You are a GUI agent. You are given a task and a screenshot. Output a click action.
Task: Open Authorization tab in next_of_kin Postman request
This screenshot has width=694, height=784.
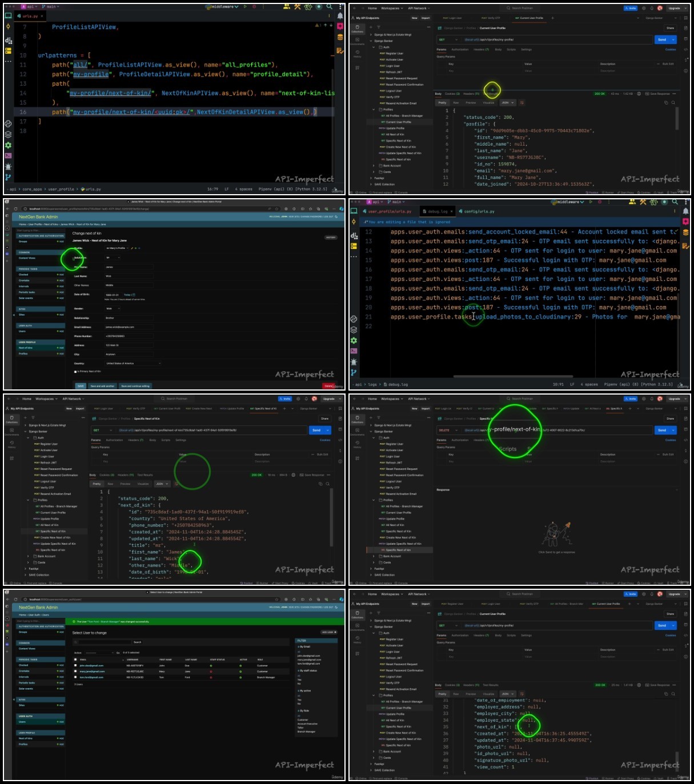coord(114,440)
